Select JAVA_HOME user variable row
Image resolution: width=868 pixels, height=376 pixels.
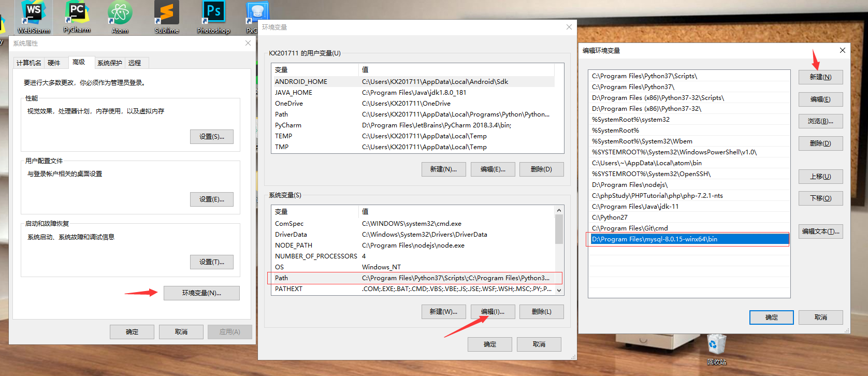(413, 93)
